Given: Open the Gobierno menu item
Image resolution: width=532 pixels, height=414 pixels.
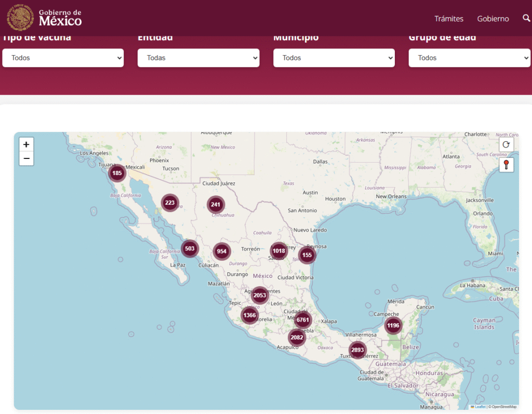Looking at the screenshot, I should point(493,19).
